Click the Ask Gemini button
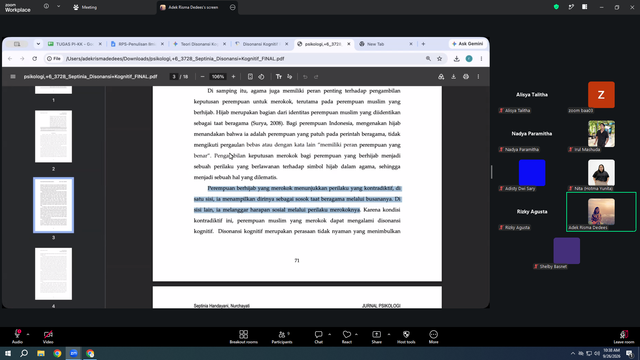The image size is (640, 360). click(x=467, y=44)
